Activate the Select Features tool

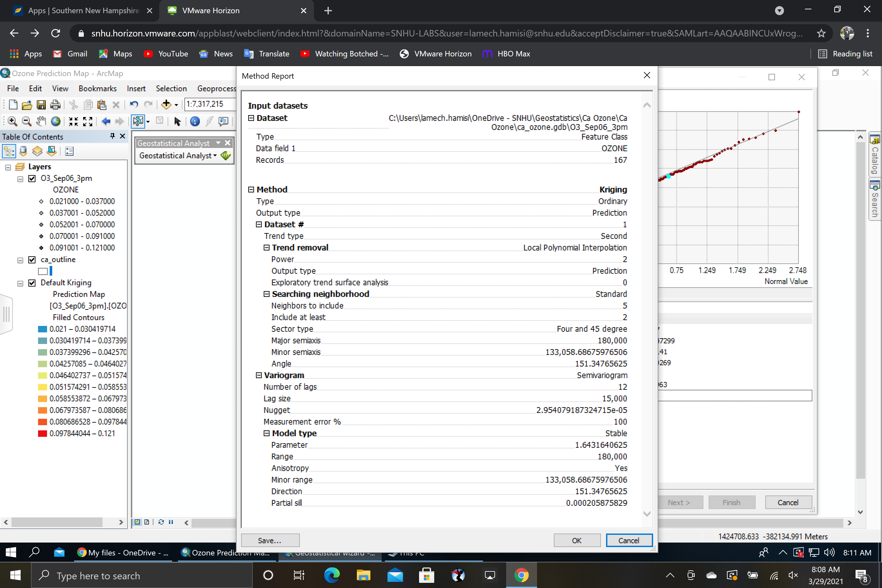point(138,121)
